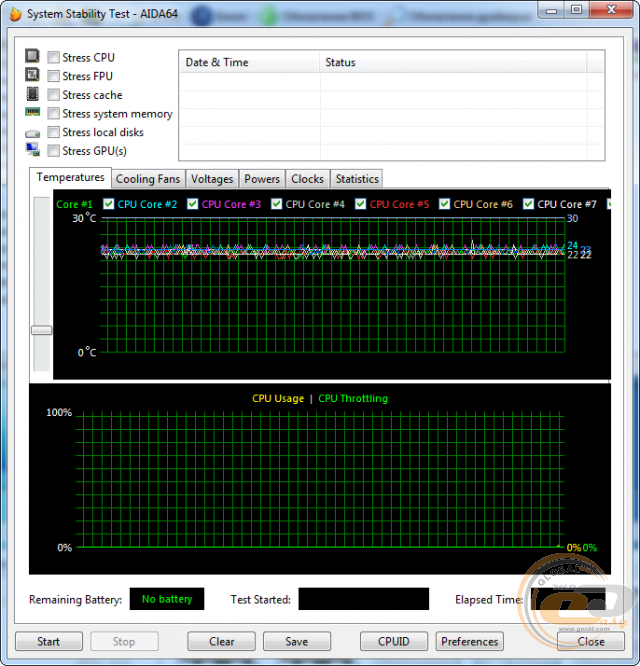Uncheck CPU Core #5 in the graph legend
The image size is (640, 666).
361,204
